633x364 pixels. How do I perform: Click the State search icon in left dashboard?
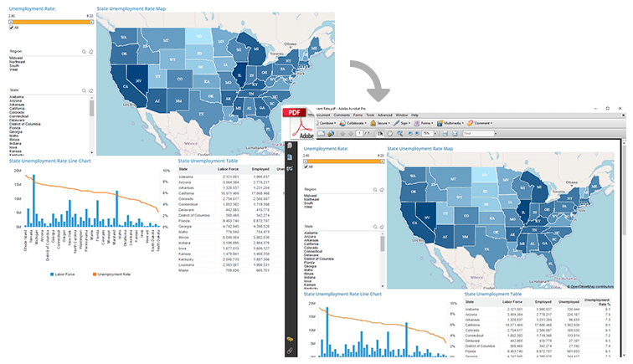coord(84,90)
